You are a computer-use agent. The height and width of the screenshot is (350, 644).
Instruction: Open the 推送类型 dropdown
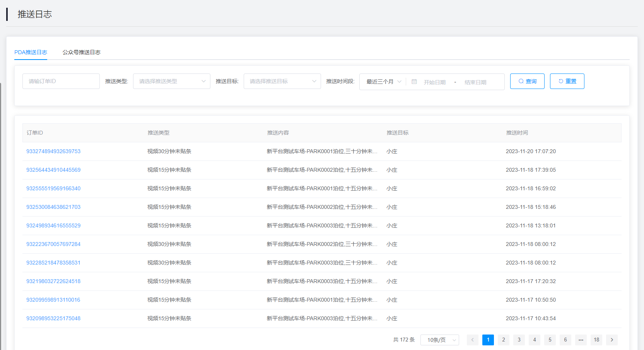tap(171, 81)
